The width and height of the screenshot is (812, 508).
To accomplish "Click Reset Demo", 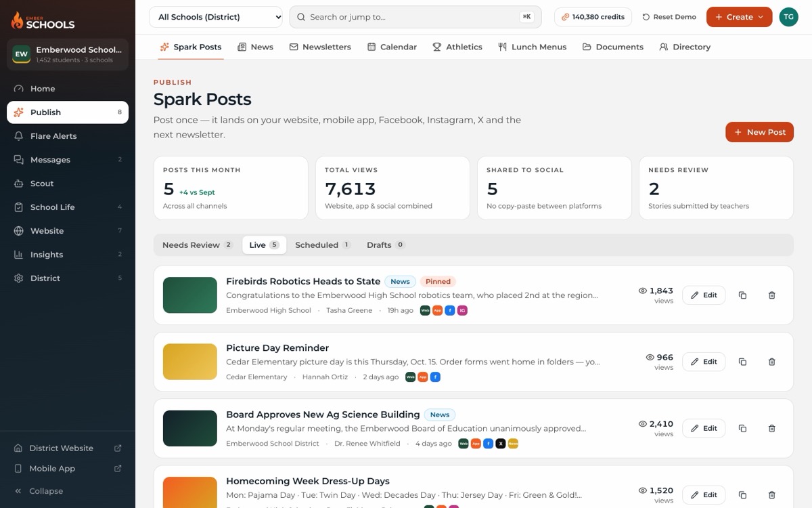I will click(x=669, y=17).
